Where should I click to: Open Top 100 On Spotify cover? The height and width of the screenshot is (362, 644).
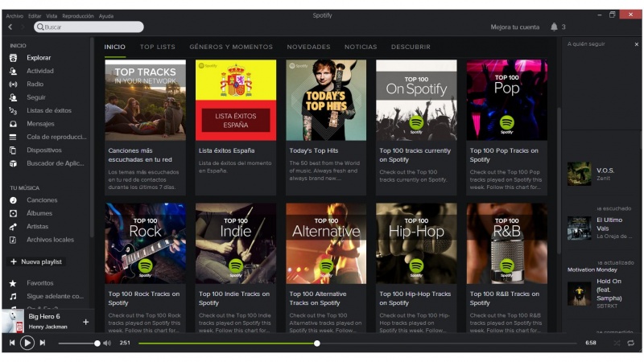[x=416, y=100]
